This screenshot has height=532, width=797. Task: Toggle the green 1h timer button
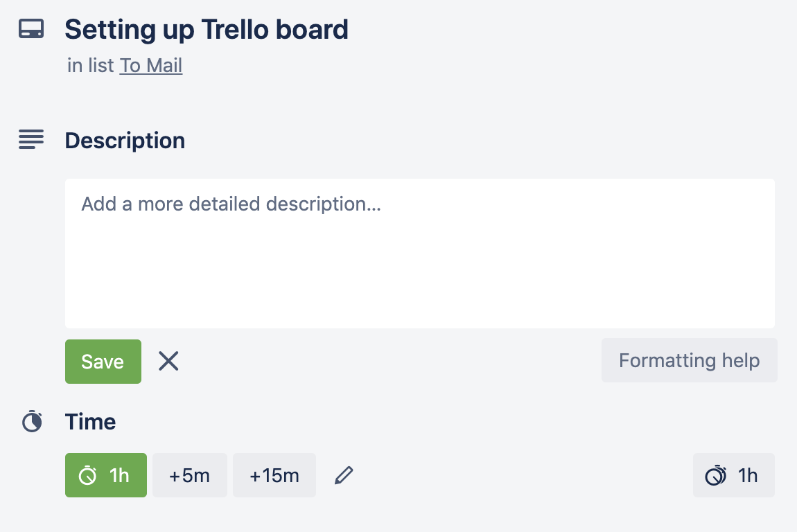pos(106,475)
